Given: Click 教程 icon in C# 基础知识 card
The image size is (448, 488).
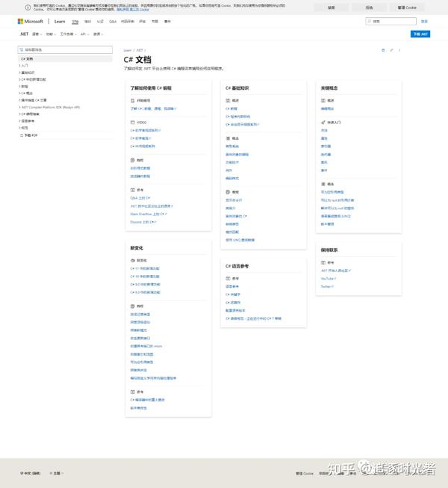Looking at the screenshot, I should coord(228,192).
